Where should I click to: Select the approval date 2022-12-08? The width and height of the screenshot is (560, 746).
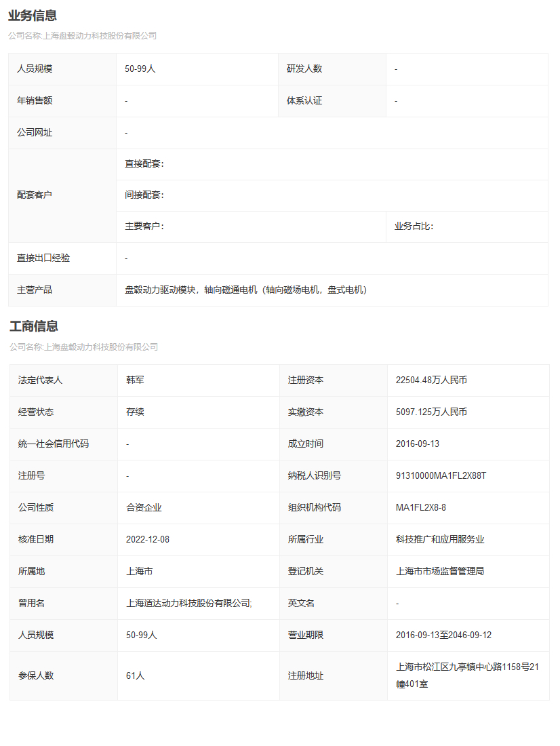click(x=148, y=540)
